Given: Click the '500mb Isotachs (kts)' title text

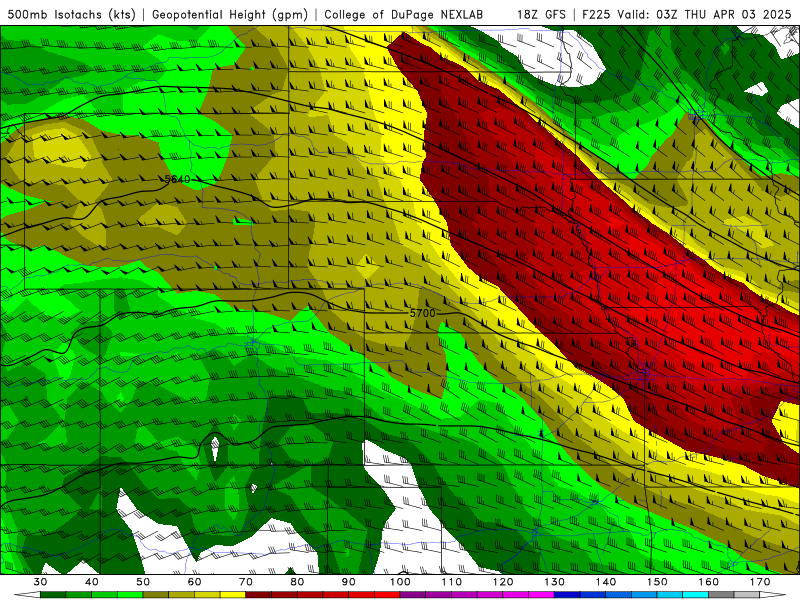Looking at the screenshot, I should coord(71,14).
